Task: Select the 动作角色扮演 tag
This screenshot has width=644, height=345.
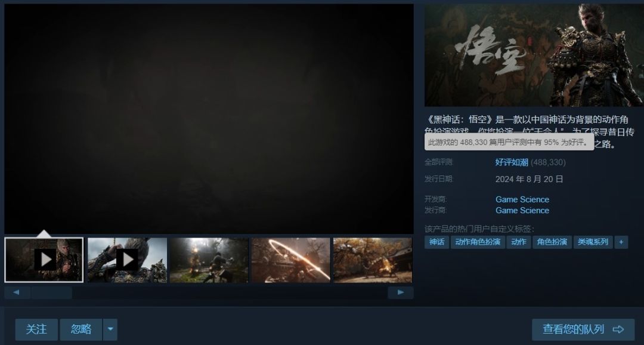Action: click(x=478, y=242)
